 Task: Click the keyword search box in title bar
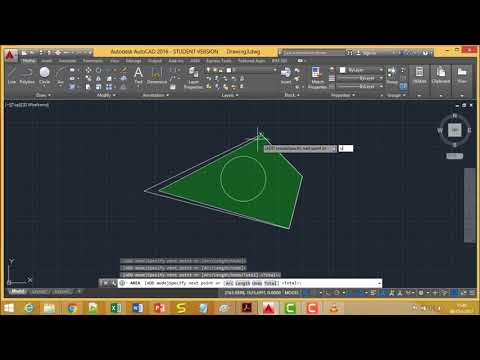(313, 53)
